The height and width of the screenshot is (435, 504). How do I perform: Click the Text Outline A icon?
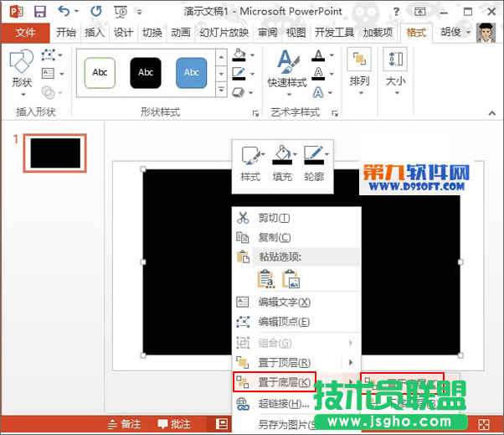[x=318, y=74]
